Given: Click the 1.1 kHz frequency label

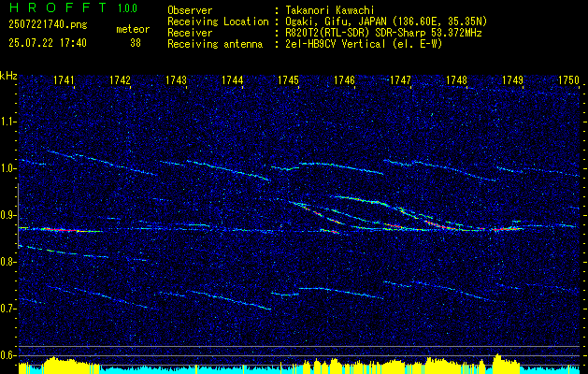Looking at the screenshot, I should (7, 122).
